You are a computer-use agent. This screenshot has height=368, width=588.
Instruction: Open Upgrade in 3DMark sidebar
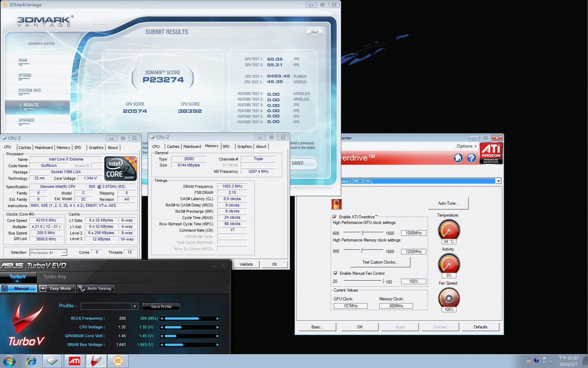(27, 120)
